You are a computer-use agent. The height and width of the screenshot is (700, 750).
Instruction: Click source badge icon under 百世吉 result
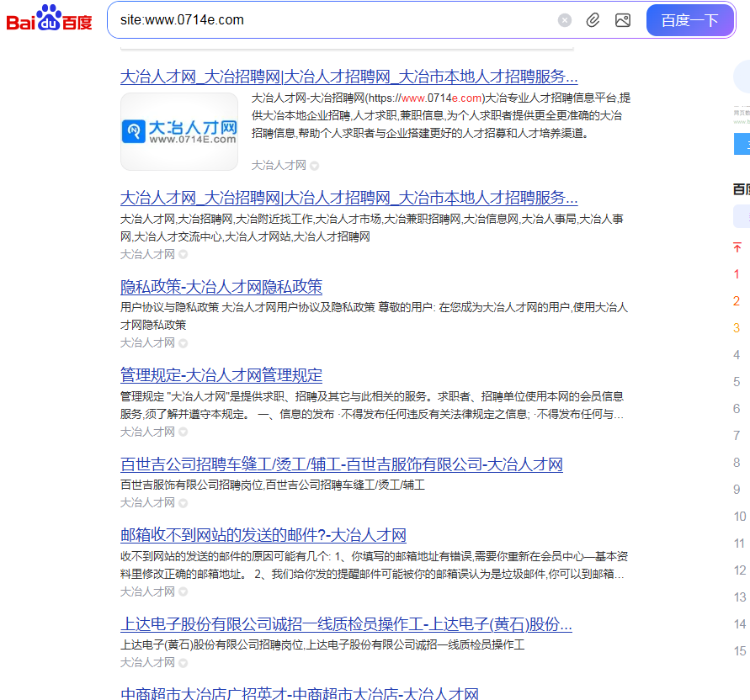pos(184,503)
